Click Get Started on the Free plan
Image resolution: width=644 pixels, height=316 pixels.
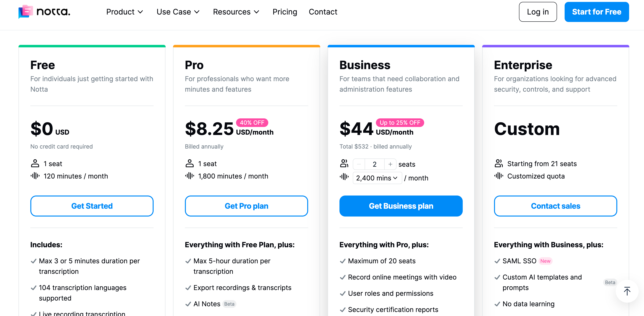[x=92, y=206]
